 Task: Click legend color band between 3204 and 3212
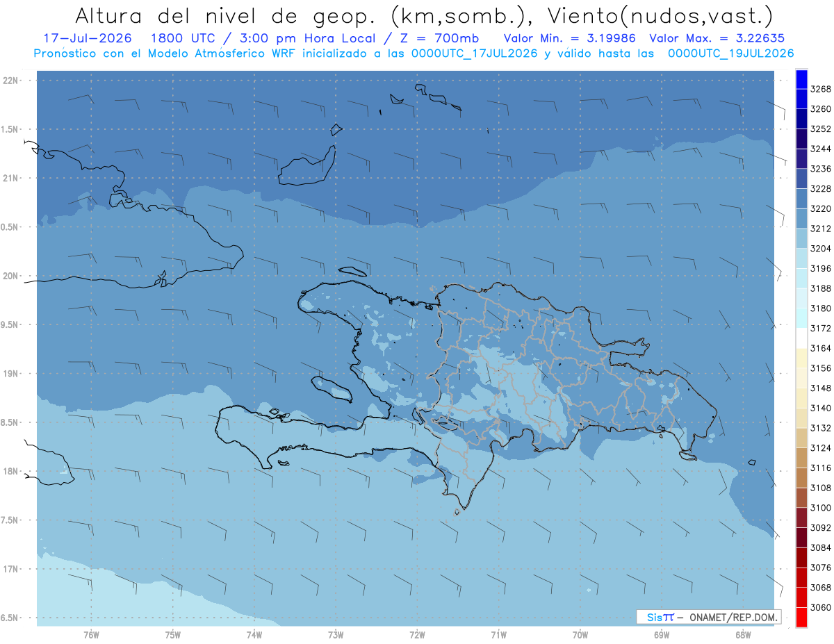click(x=801, y=239)
